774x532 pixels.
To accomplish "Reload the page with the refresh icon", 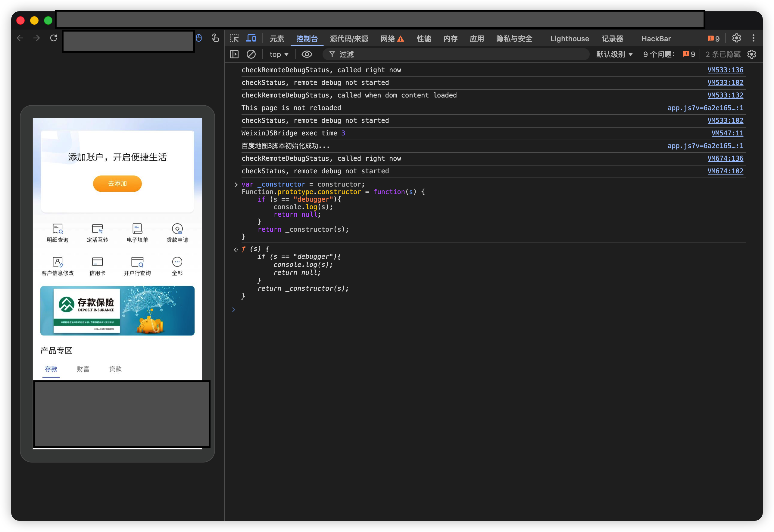I will pyautogui.click(x=54, y=38).
